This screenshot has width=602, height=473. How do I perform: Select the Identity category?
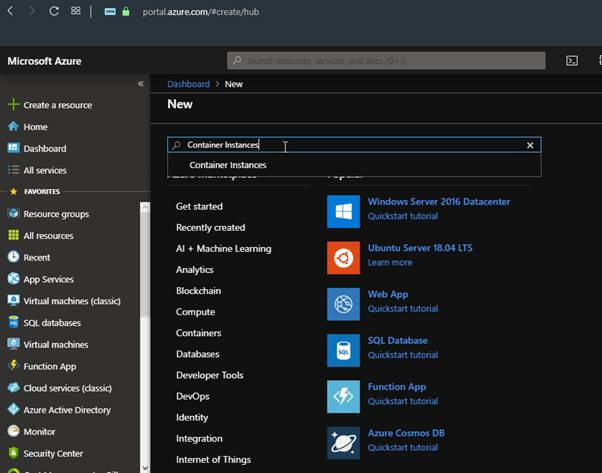[192, 418]
